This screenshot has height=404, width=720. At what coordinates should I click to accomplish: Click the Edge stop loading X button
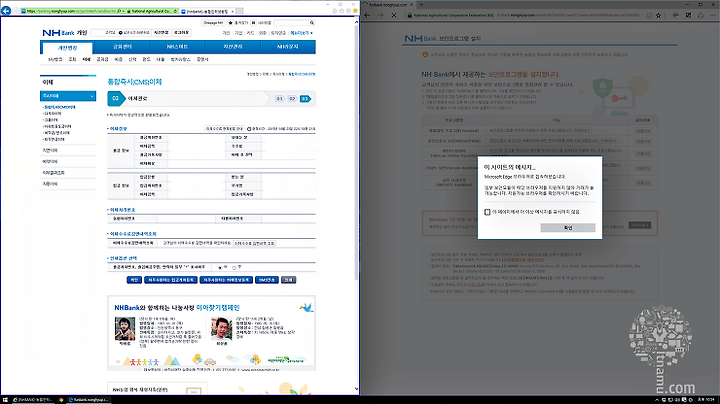click(394, 15)
